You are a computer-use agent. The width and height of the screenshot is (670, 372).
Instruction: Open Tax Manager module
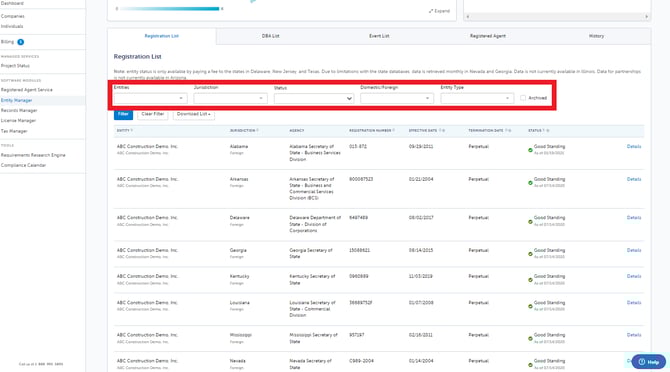14,131
